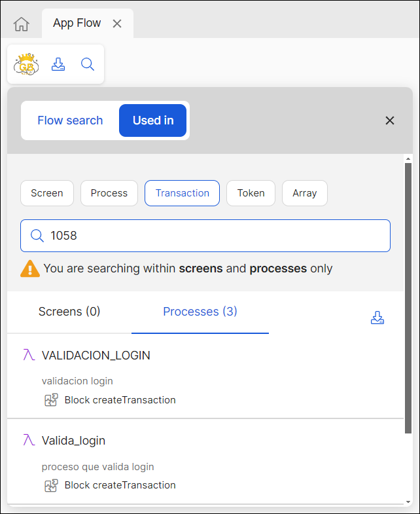
Task: Close the search panel with X
Action: [x=390, y=120]
